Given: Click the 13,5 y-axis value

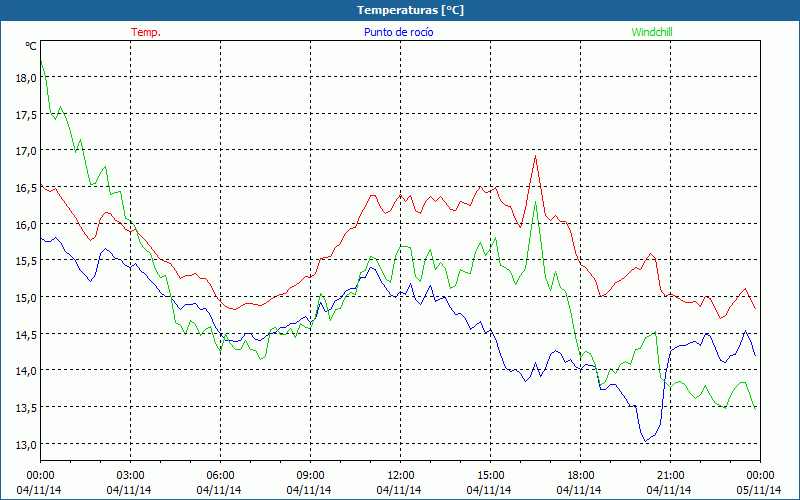Looking at the screenshot, I should [x=27, y=408].
